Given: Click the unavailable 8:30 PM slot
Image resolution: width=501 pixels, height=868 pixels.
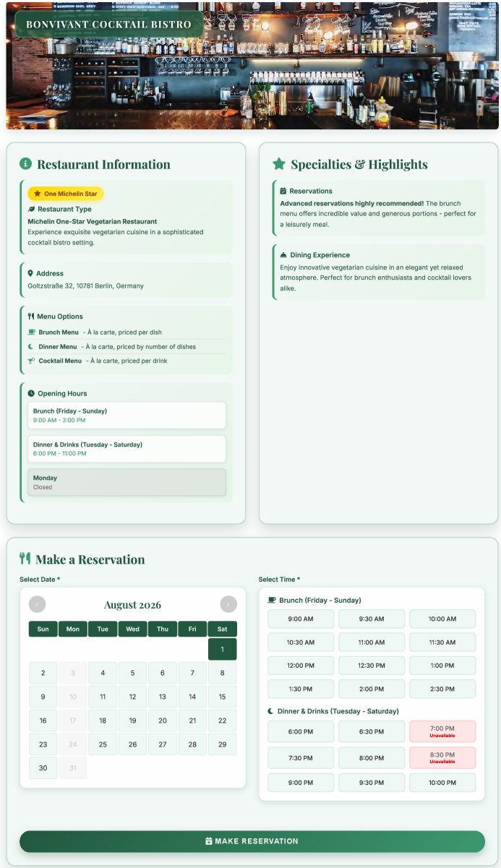Looking at the screenshot, I should pos(442,758).
